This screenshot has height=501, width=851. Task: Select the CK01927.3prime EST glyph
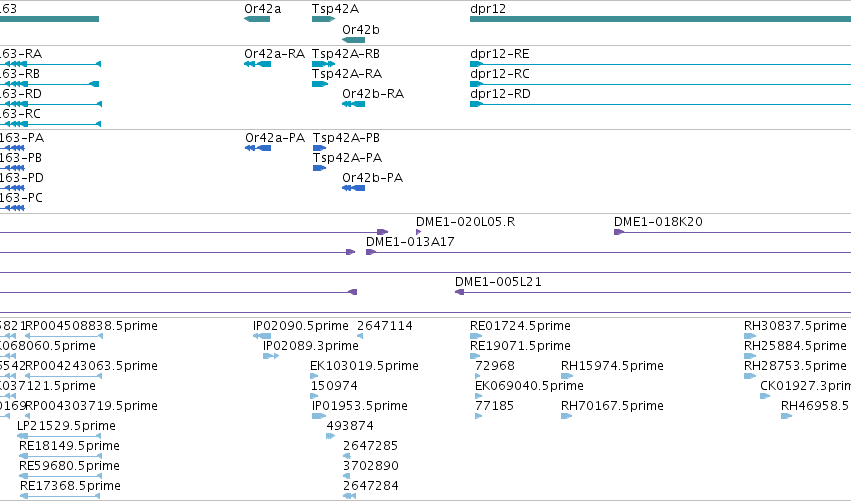765,396
